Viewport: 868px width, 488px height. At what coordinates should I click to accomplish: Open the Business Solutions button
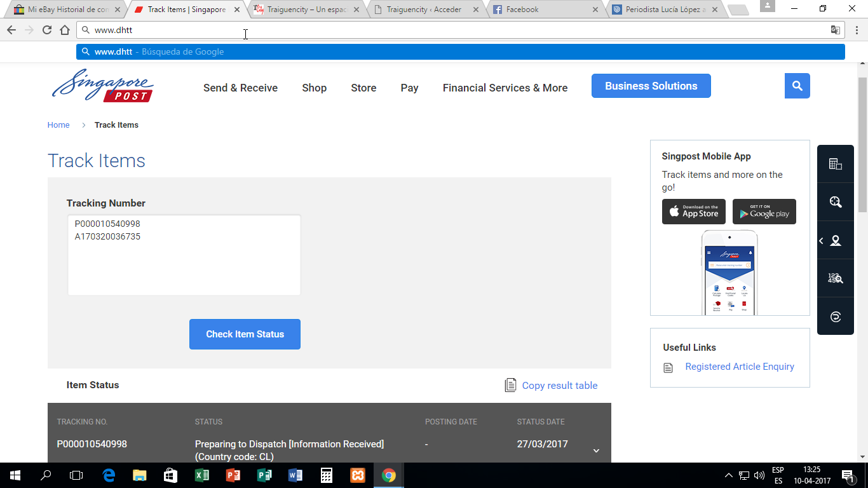(651, 86)
